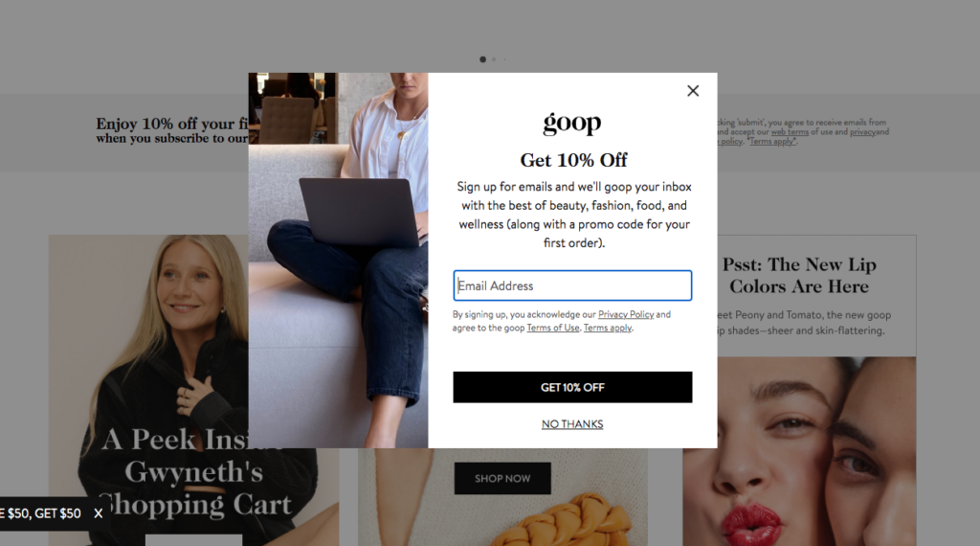Focus the Email Address field
Image resolution: width=980 pixels, height=546 pixels.
572,285
